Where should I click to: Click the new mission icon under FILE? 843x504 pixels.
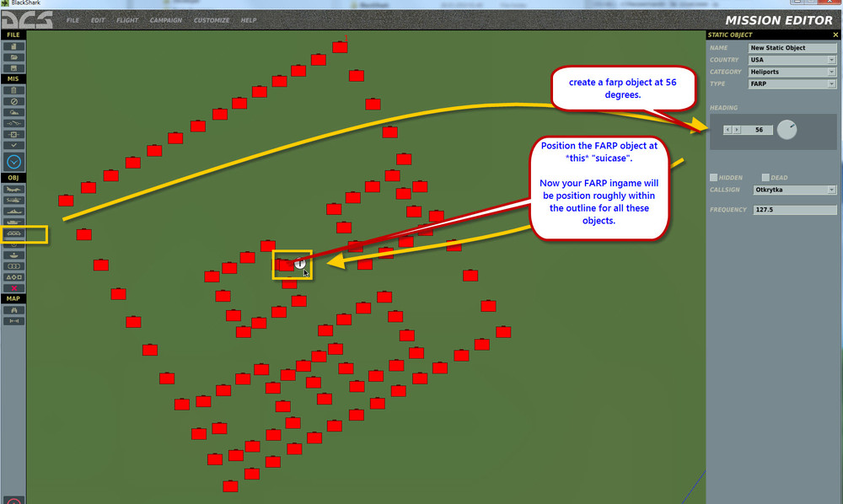click(13, 46)
